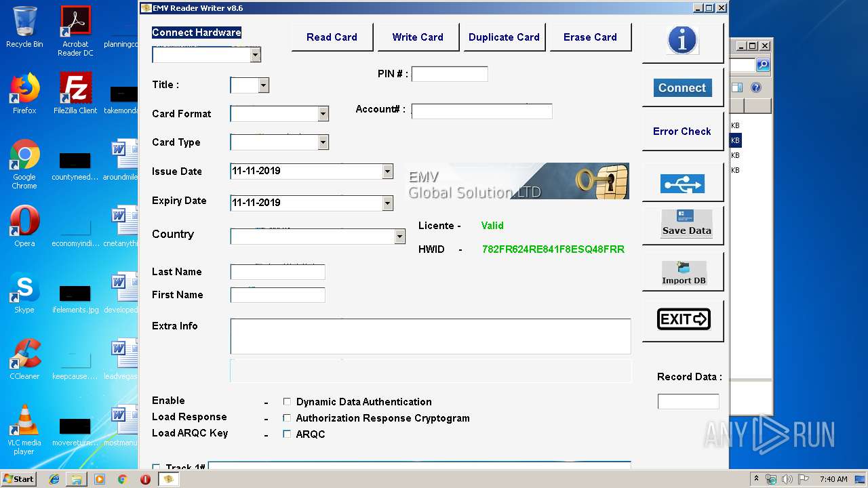Expand the Connect Hardware dropdown
This screenshot has height=488, width=868.
256,55
